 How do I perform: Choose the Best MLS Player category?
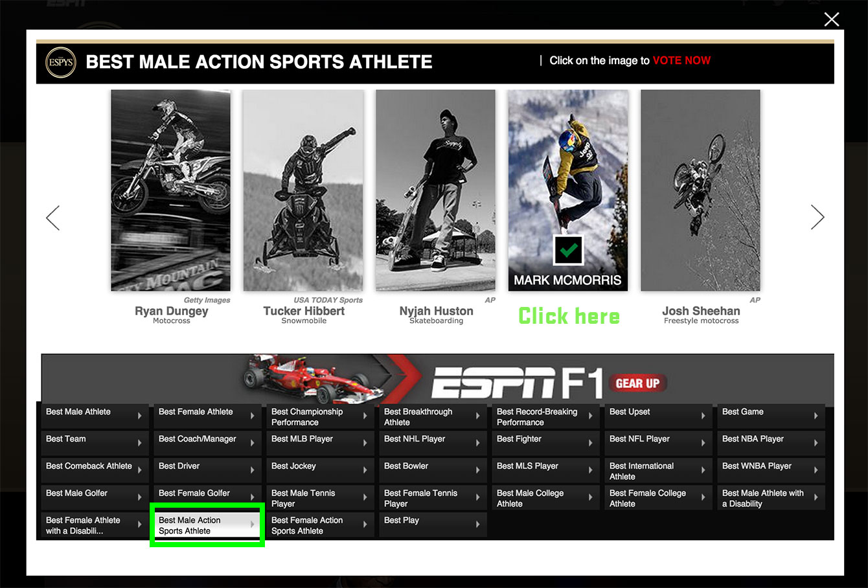[x=545, y=470]
